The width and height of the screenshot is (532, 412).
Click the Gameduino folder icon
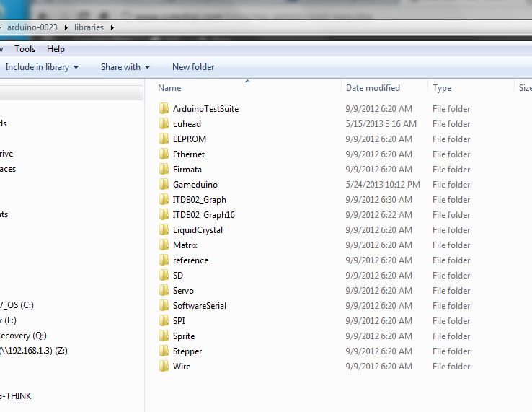[164, 185]
